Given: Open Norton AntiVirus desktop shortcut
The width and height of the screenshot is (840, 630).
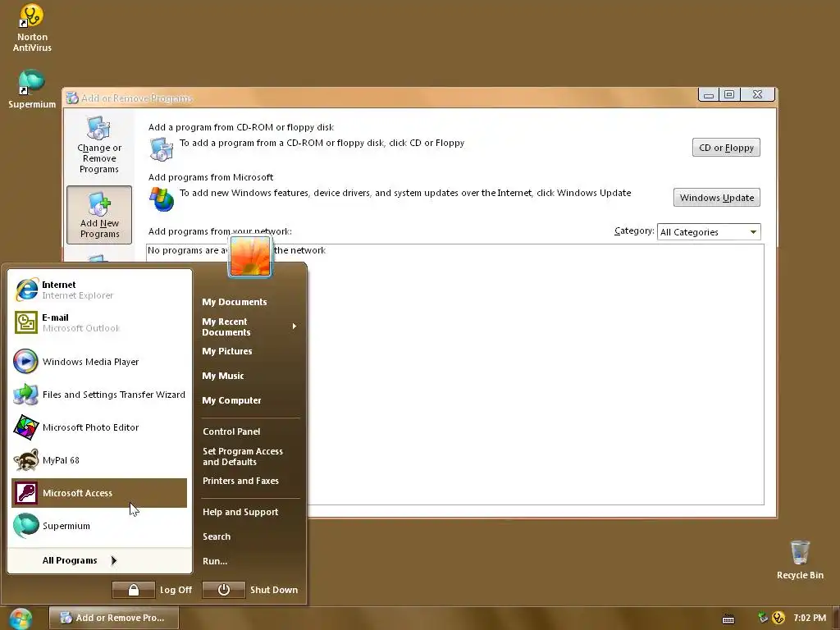Looking at the screenshot, I should pyautogui.click(x=32, y=28).
